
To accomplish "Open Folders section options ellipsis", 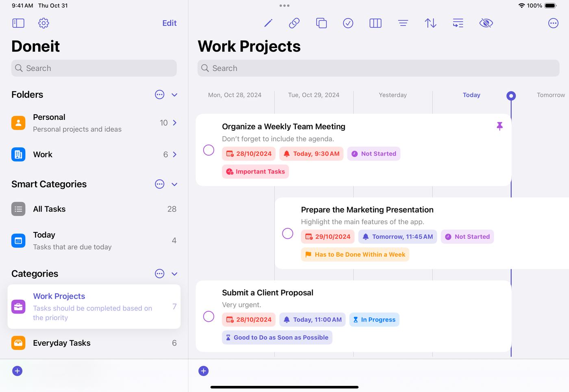I will (x=160, y=95).
